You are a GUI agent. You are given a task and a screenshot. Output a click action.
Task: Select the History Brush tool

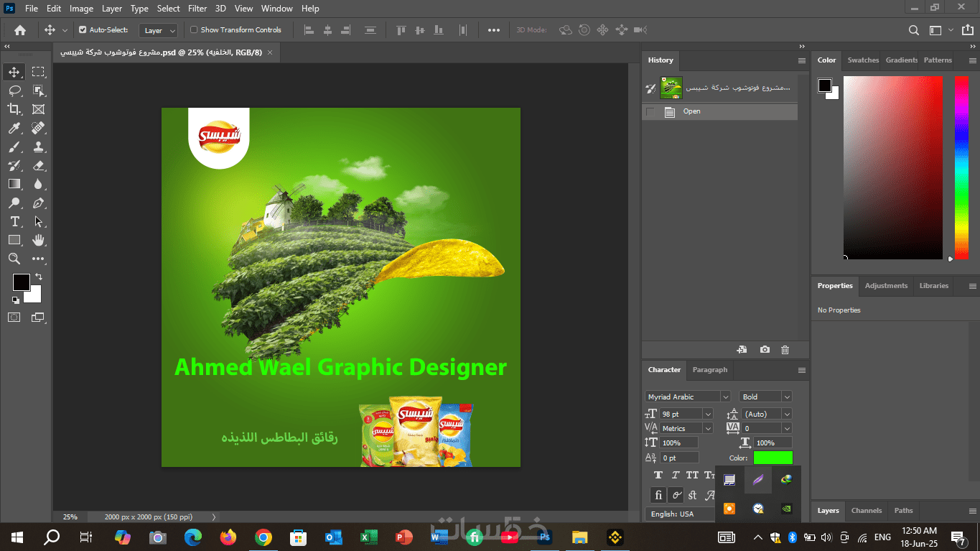click(14, 165)
